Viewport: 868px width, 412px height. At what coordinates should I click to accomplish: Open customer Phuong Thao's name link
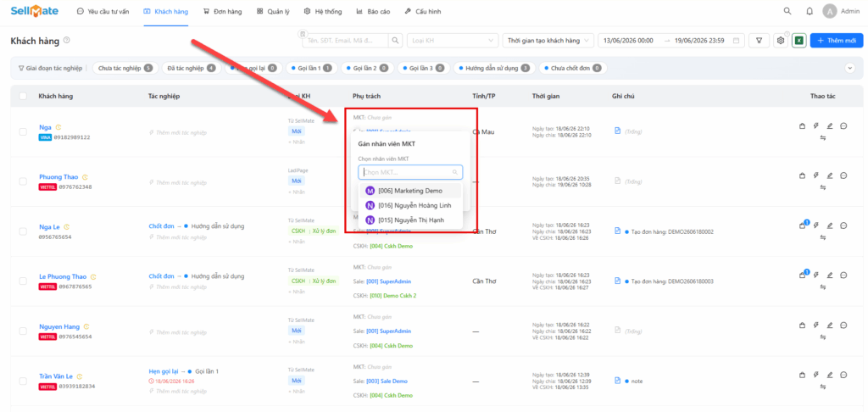pyautogui.click(x=59, y=177)
